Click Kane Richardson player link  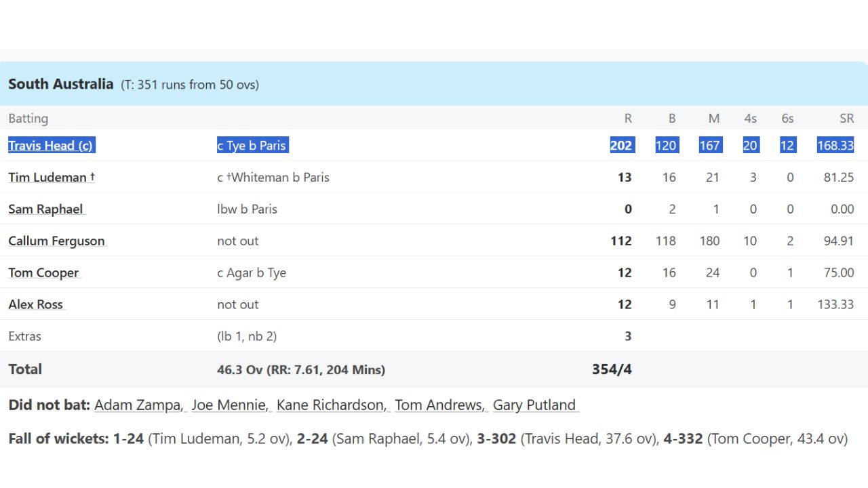[x=331, y=405]
